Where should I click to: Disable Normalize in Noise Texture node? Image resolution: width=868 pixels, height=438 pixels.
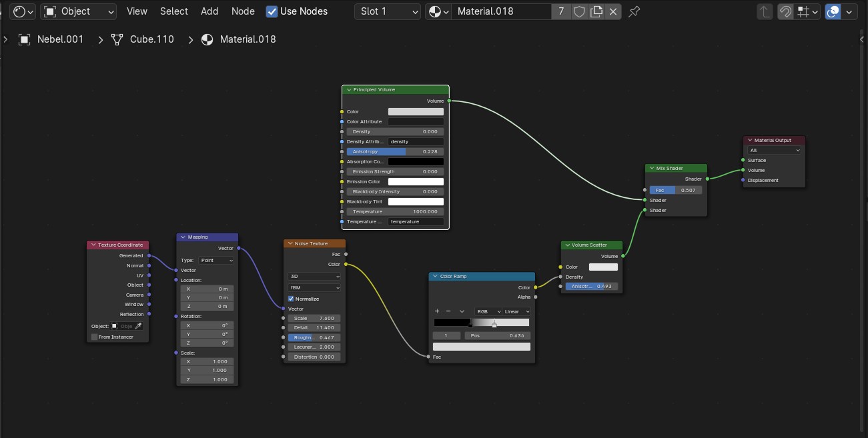coord(291,299)
